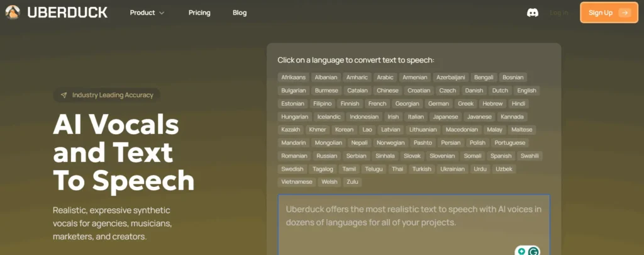Select the Hungarian chip
The width and height of the screenshot is (644, 255).
[294, 117]
